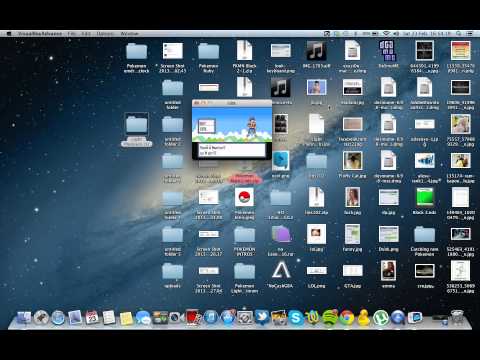Open Google Chrome from the Dock
This screenshot has height=360, width=480.
pos(347,318)
